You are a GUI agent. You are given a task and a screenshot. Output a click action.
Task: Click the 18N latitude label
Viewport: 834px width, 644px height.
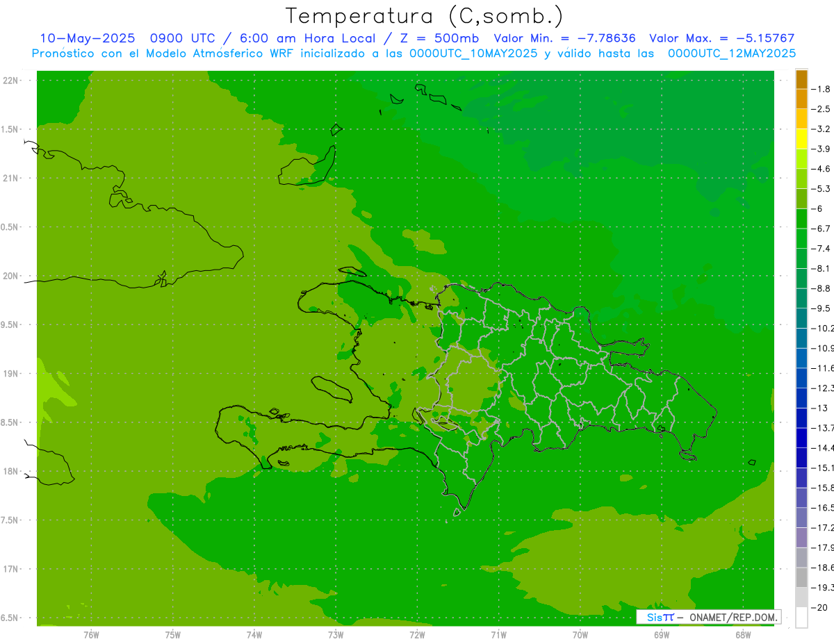point(11,471)
